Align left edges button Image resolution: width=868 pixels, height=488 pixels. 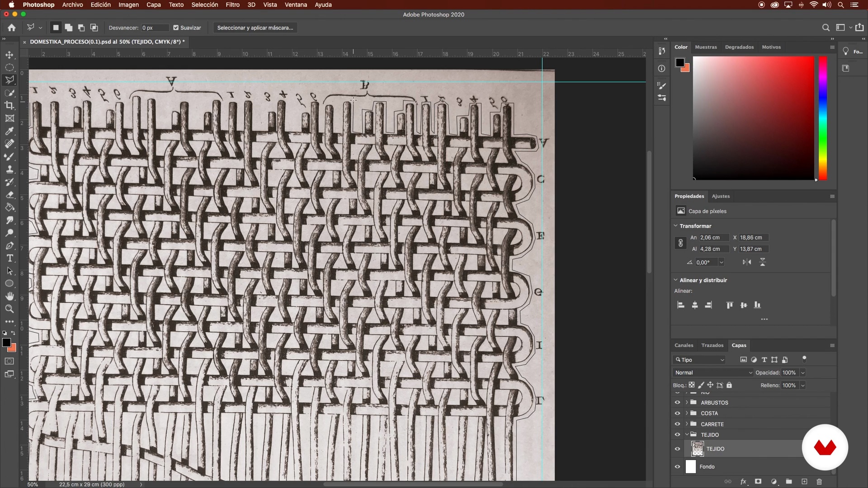coord(681,305)
